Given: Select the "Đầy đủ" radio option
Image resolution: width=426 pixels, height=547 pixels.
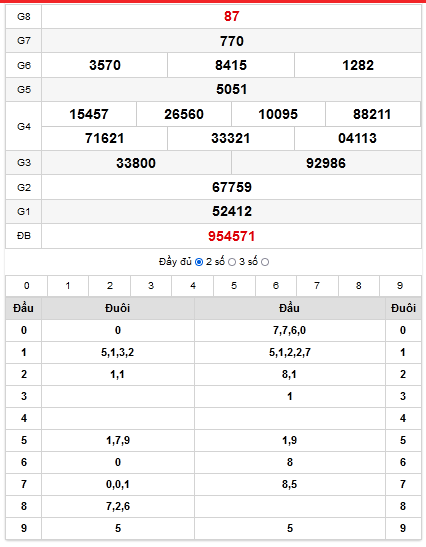Looking at the screenshot, I should (x=199, y=262).
